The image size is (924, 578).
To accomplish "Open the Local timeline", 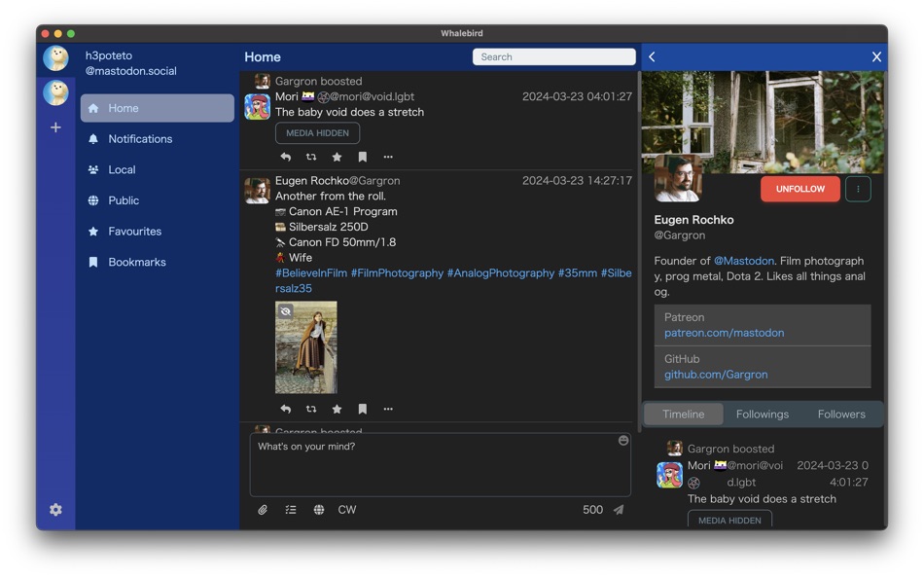I will click(x=158, y=170).
